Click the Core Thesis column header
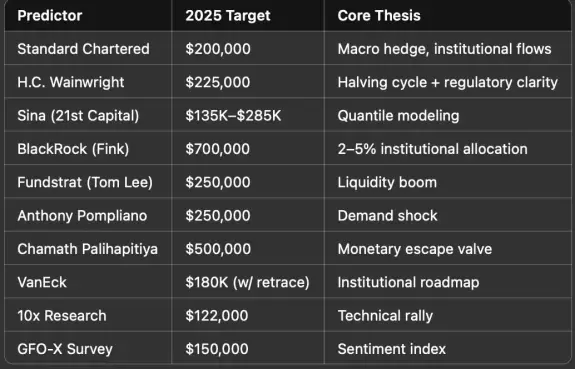This screenshot has height=369, width=575. [x=379, y=16]
